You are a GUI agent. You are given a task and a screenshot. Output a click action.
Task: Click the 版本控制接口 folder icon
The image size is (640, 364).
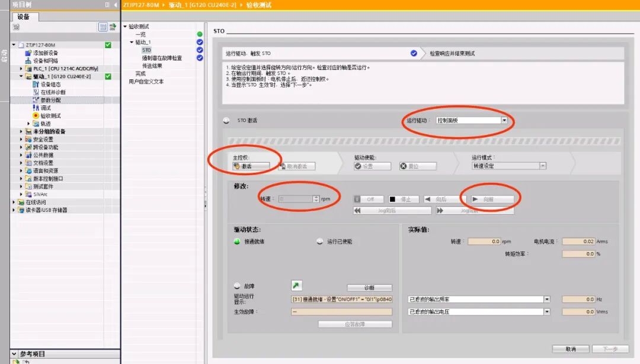tap(28, 179)
